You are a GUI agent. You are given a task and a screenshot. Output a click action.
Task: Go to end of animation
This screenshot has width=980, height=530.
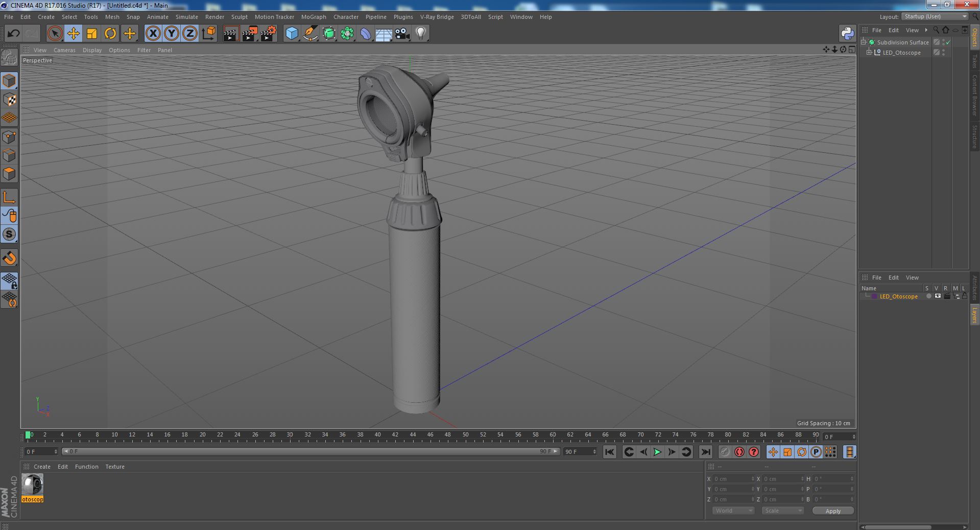(x=706, y=452)
